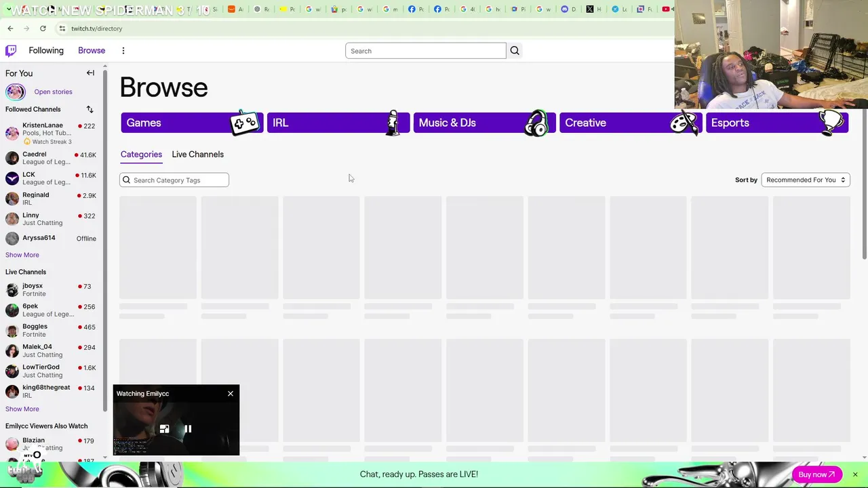
Task: Open stories avatar in sidebar
Action: coord(15,91)
